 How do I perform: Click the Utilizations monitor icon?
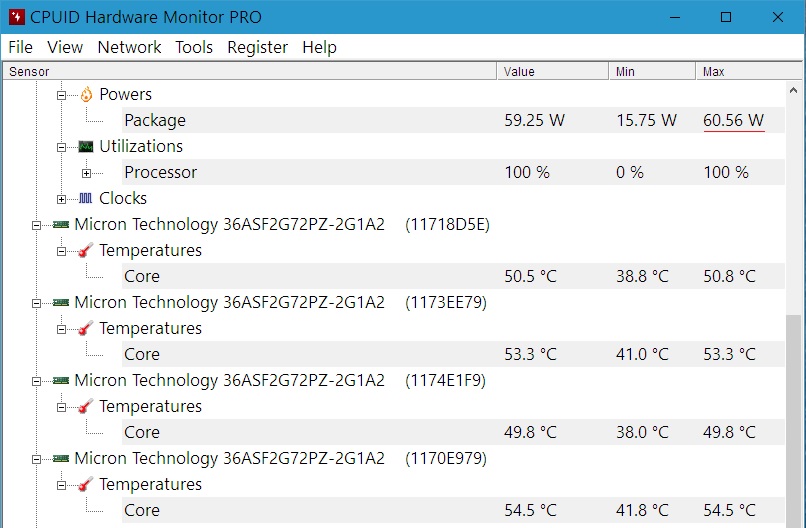coord(86,146)
